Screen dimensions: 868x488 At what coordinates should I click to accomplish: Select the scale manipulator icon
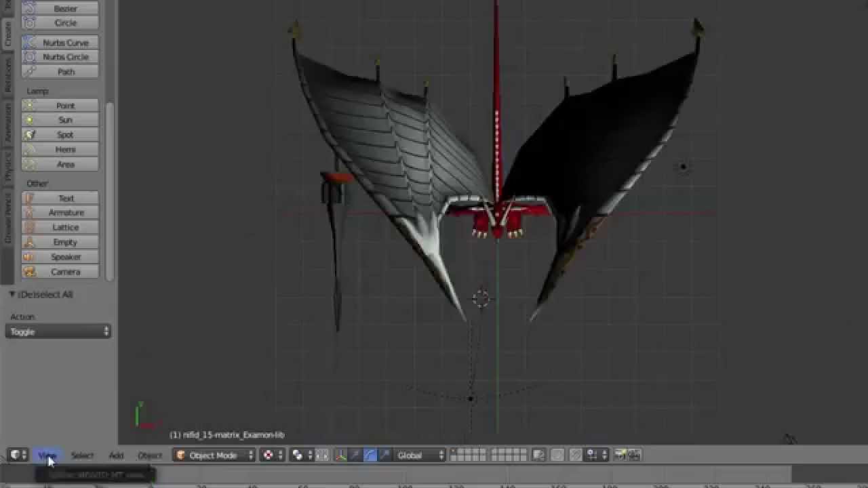click(x=384, y=455)
